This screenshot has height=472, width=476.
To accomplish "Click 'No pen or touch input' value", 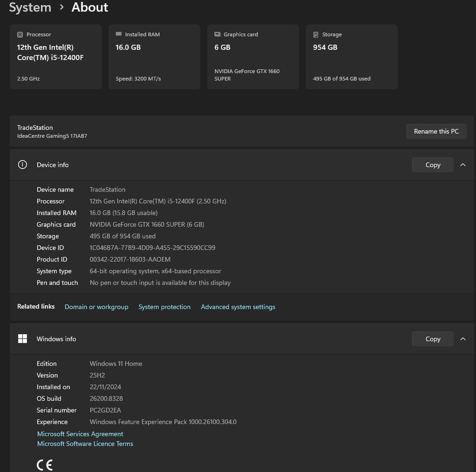I will coord(160,283).
